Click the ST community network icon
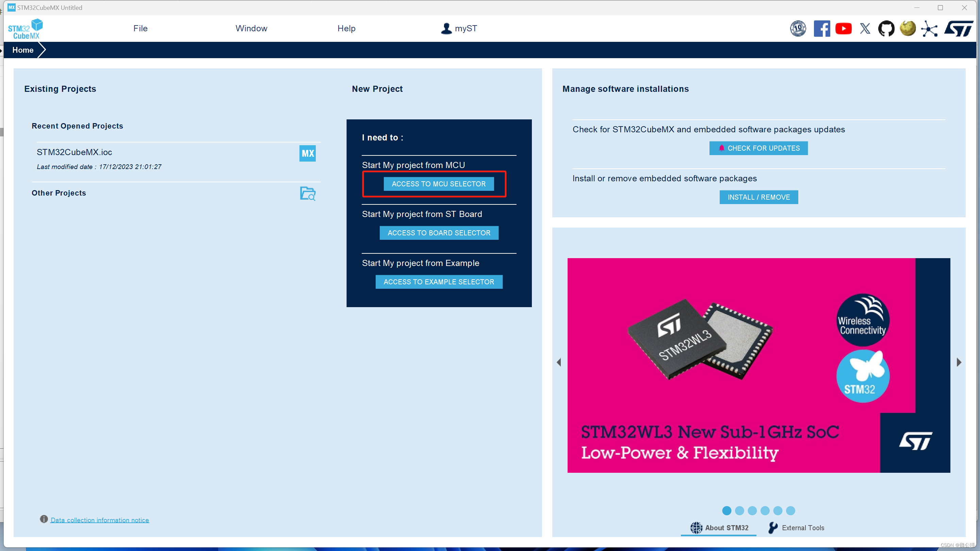The image size is (980, 551). [x=929, y=29]
